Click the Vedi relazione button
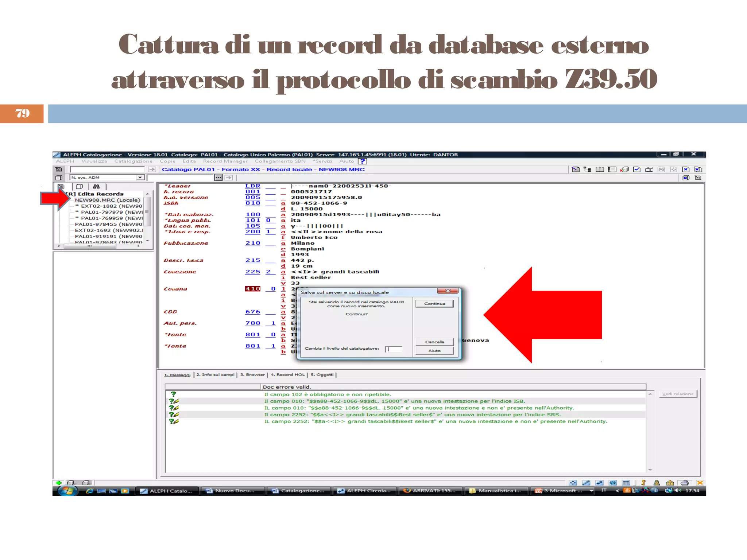Image resolution: width=747 pixels, height=560 pixels. (678, 394)
